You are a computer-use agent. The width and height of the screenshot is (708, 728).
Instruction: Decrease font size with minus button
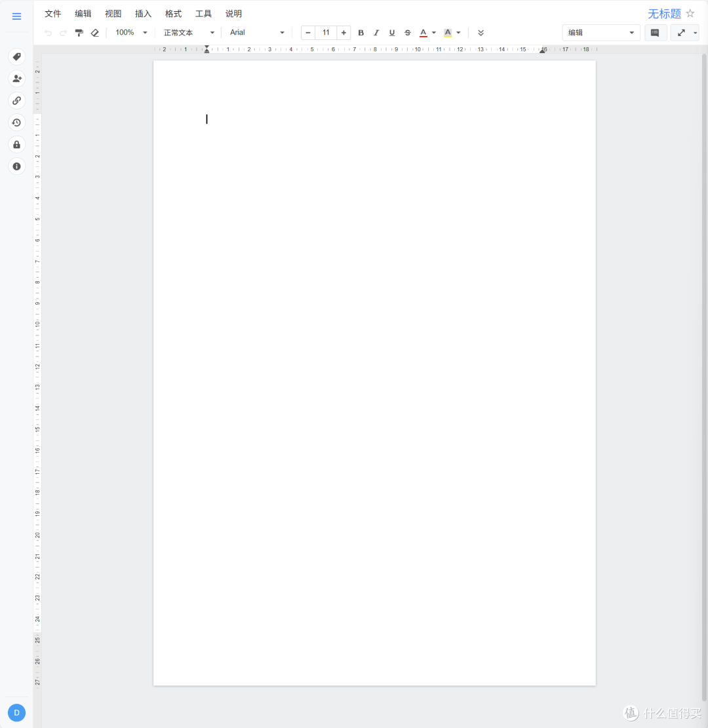[308, 33]
